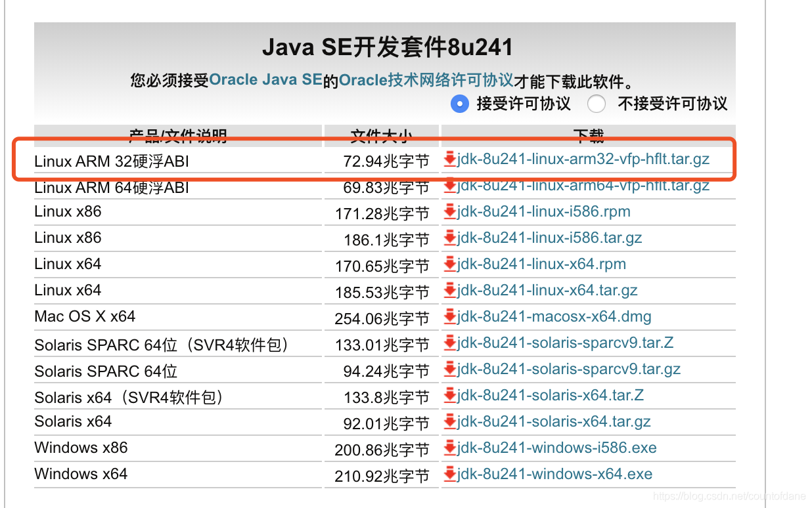Download jdk-8u241-macosx-x64.dmg
This screenshot has width=812, height=508.
click(x=554, y=316)
